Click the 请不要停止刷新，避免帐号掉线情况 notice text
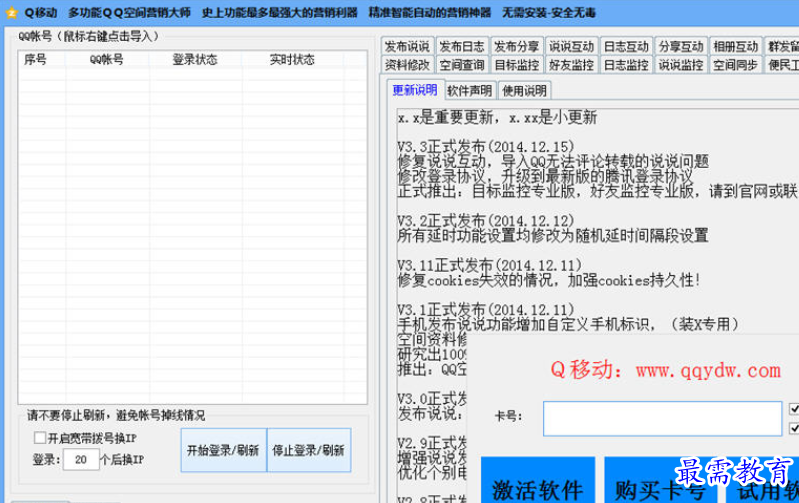 (116, 415)
